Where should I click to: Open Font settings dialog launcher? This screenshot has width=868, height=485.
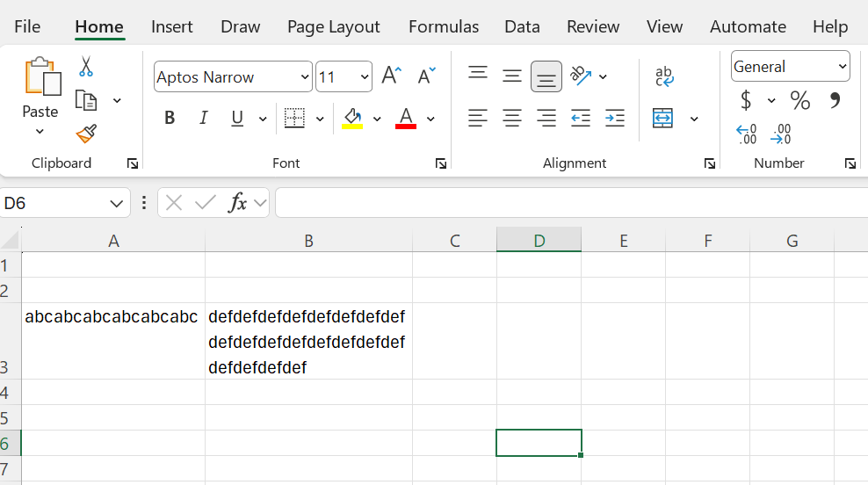coord(441,163)
